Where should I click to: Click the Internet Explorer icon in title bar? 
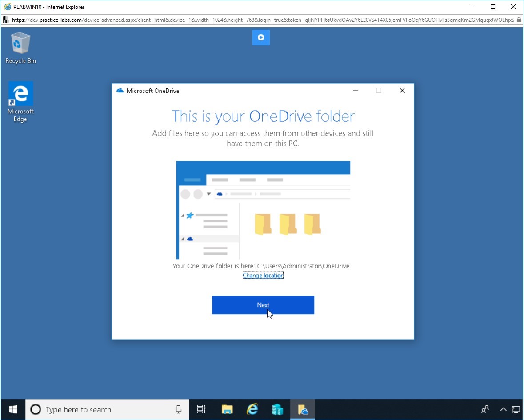click(8, 7)
